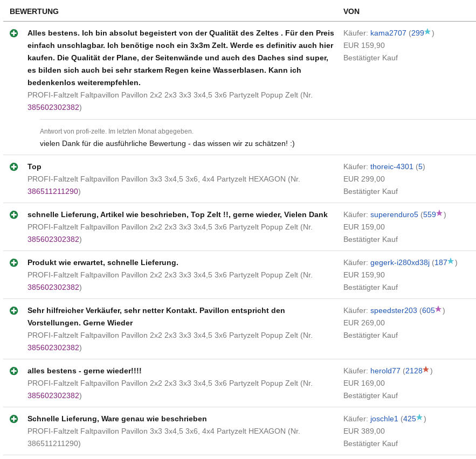476x459 pixels.
Task: Open gegerk-i280xd38j buyer profile
Action: coord(400,263)
